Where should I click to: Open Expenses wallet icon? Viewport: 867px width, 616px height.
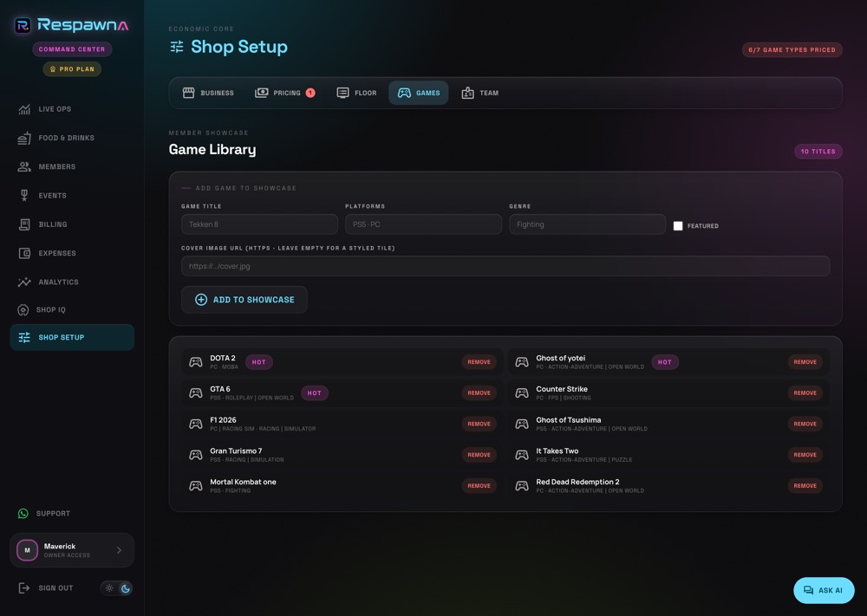tap(23, 253)
